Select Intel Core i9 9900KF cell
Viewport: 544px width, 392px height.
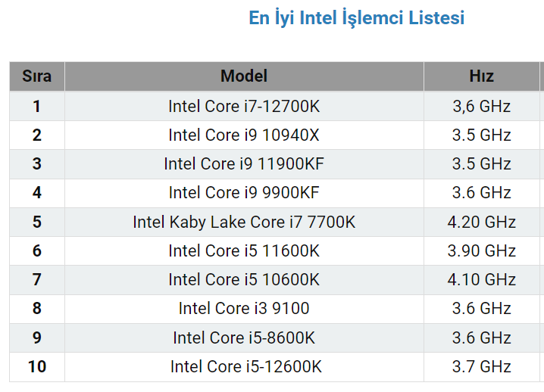pos(244,193)
